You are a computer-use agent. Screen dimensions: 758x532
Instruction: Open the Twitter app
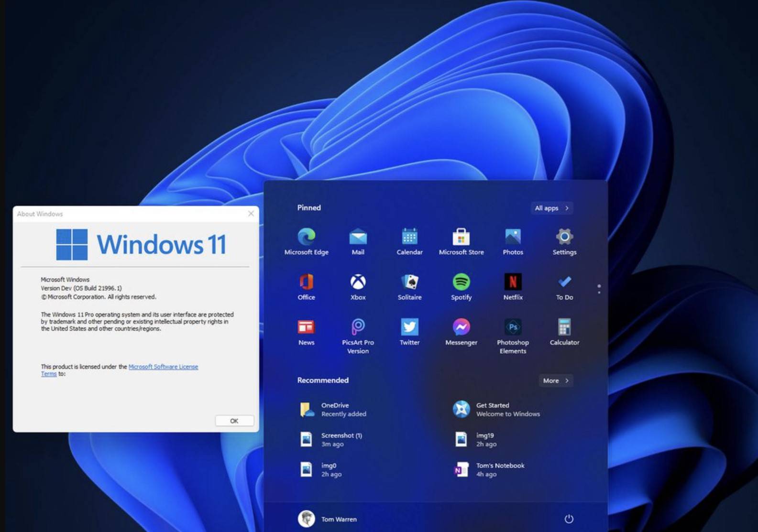pos(409,332)
